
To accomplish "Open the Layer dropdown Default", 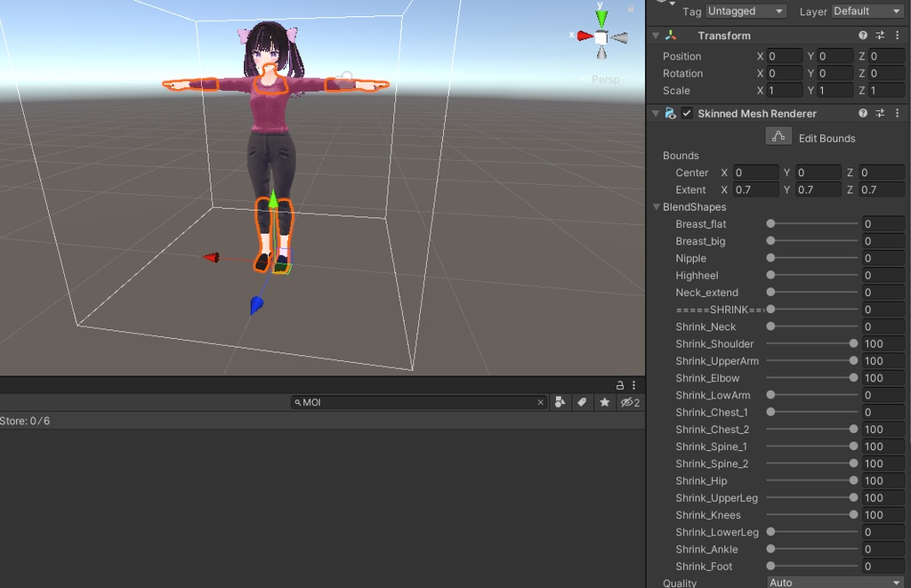I will point(867,11).
